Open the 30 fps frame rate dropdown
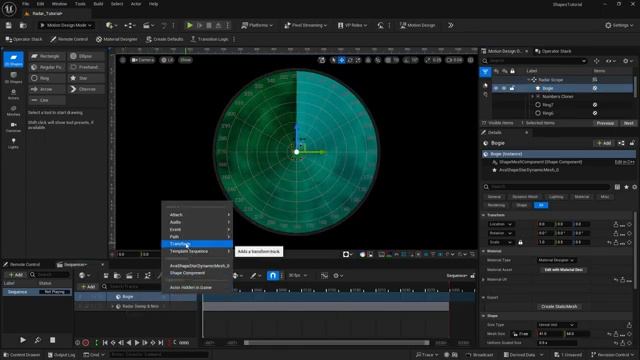Image resolution: width=640 pixels, height=360 pixels. (x=298, y=276)
